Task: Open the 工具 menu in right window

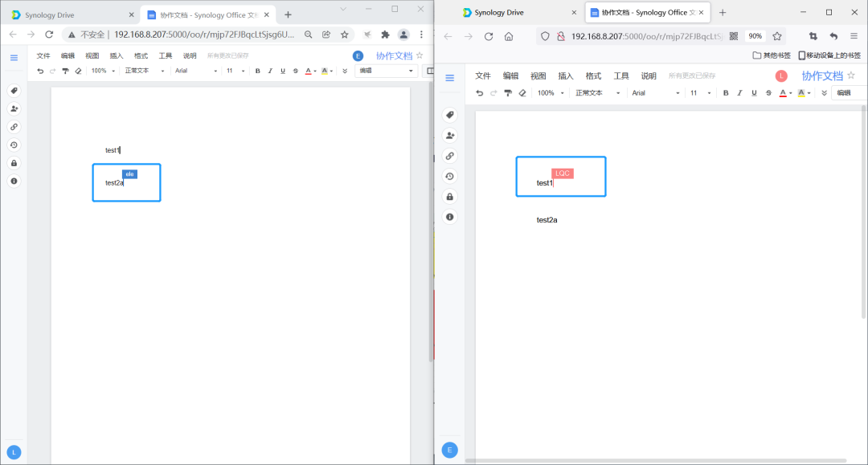Action: tap(621, 75)
